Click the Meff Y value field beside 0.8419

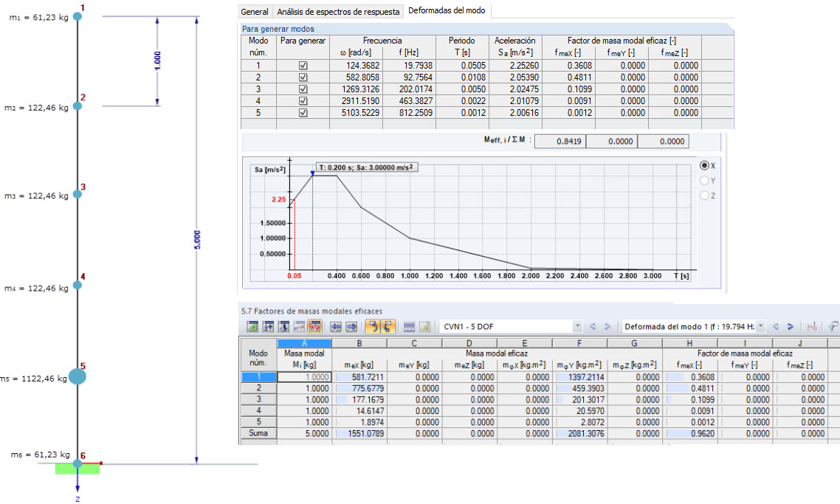(611, 142)
